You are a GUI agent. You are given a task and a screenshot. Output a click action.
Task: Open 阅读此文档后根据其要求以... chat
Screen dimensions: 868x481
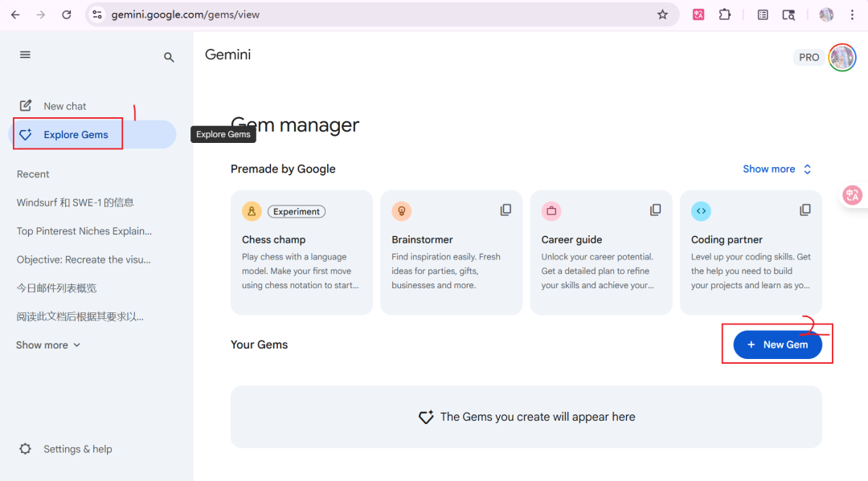tap(80, 317)
